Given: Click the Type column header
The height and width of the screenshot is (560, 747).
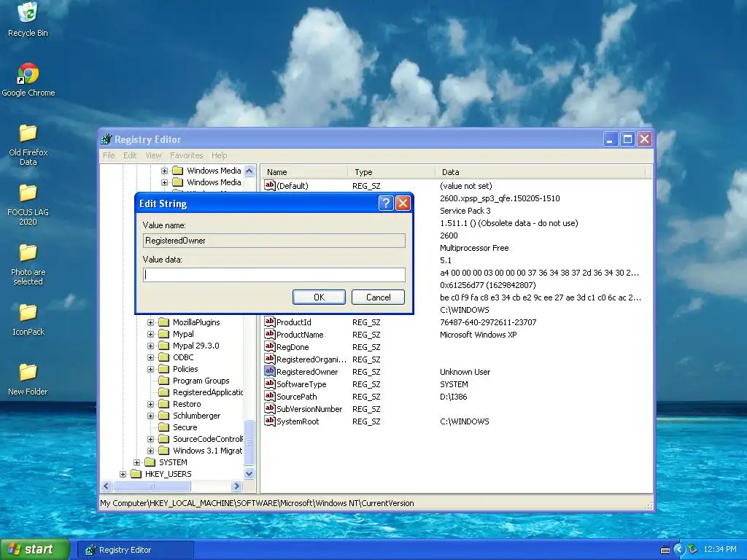Looking at the screenshot, I should [391, 172].
